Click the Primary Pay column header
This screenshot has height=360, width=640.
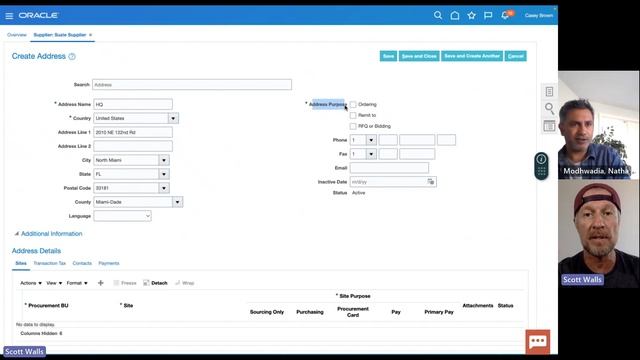click(439, 312)
